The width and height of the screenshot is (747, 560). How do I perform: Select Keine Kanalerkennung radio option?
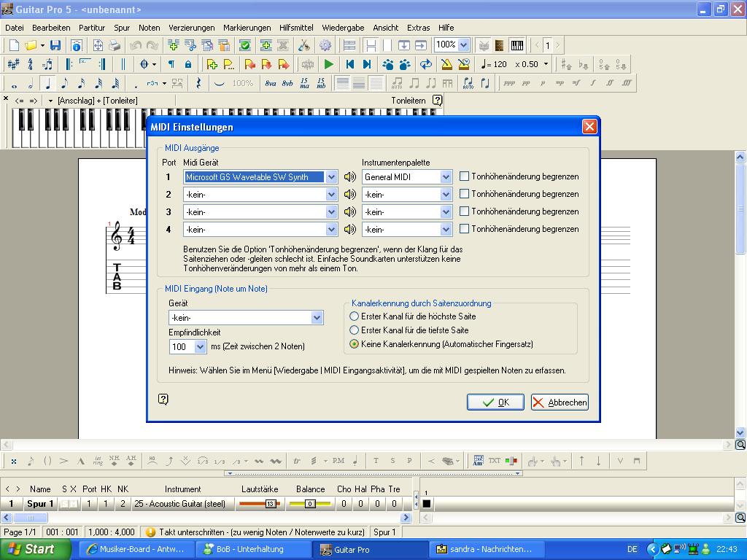[x=354, y=344]
